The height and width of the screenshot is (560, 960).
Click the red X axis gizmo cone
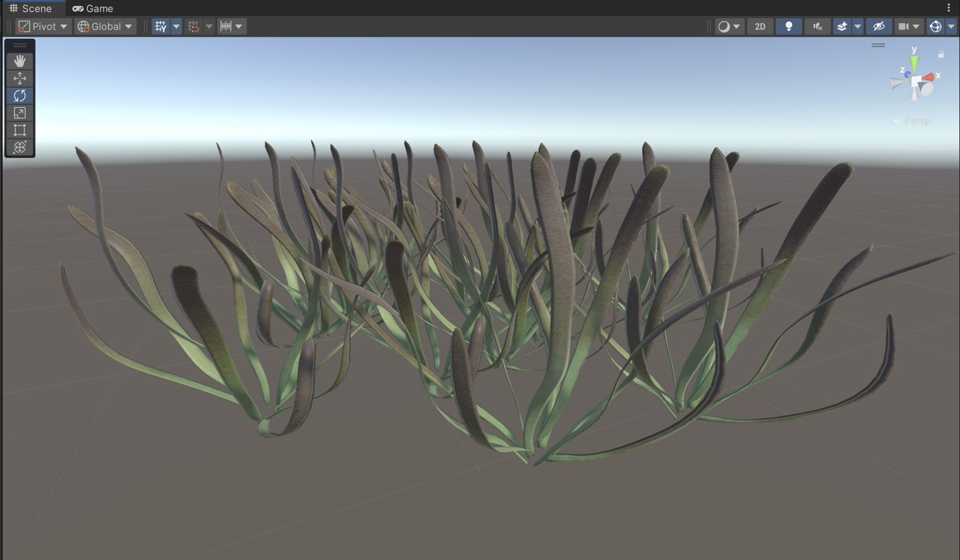click(929, 76)
